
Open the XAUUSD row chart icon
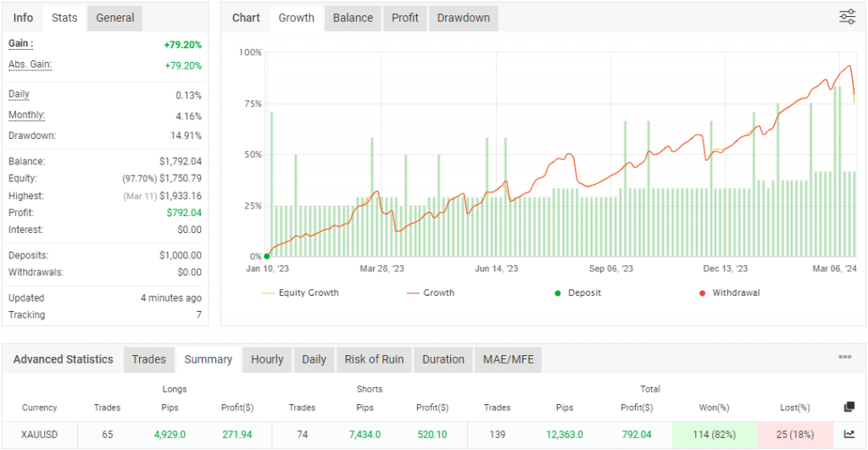[x=849, y=435]
